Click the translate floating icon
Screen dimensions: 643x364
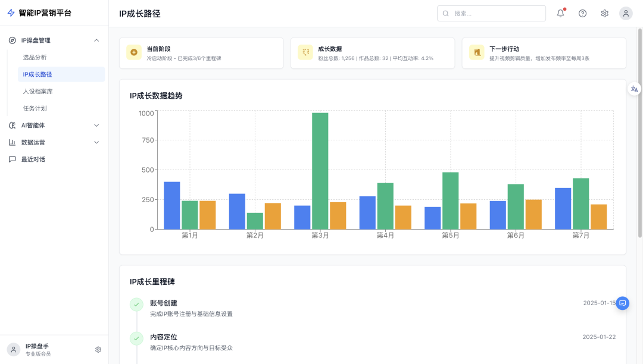point(635,89)
